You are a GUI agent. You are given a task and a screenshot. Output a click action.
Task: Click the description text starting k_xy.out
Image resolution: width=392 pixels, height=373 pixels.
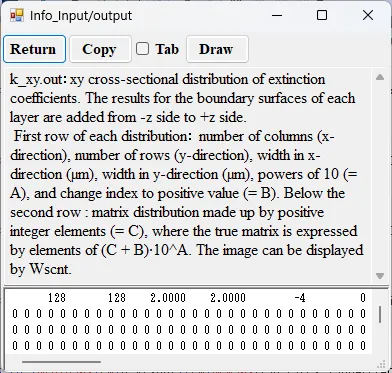(x=187, y=174)
